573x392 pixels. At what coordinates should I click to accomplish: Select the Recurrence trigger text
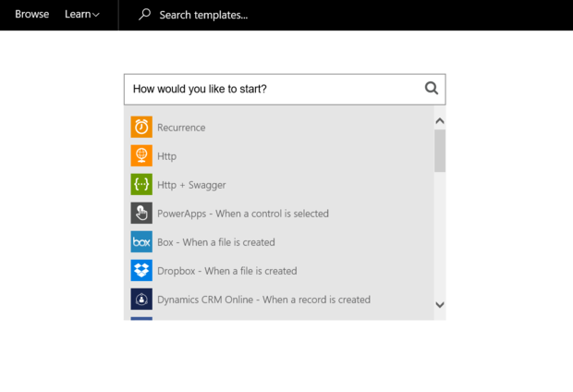point(181,128)
